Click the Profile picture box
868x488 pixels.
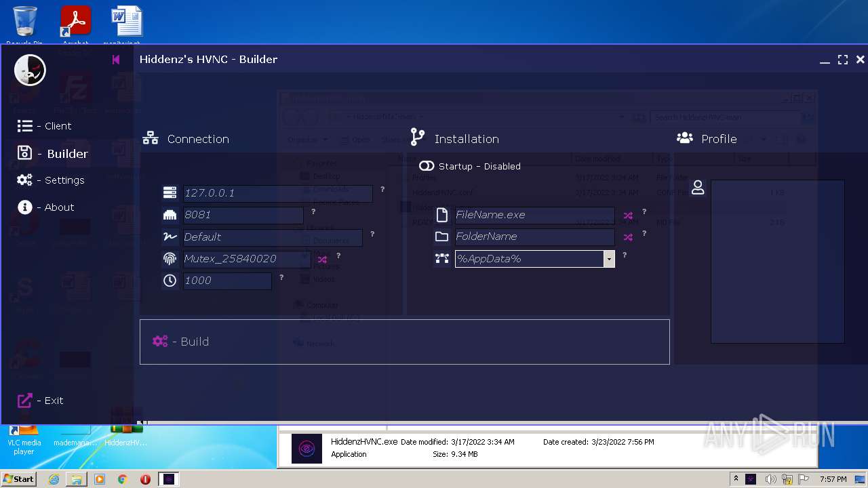coord(777,262)
